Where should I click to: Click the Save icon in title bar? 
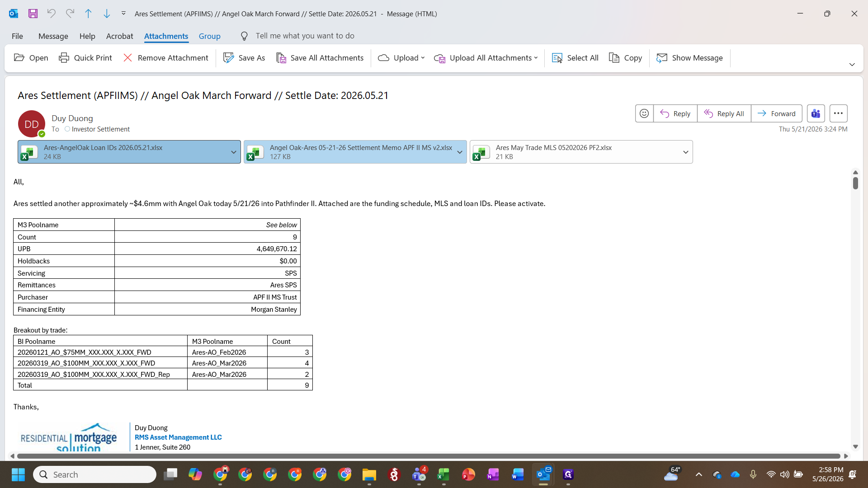pos(33,14)
